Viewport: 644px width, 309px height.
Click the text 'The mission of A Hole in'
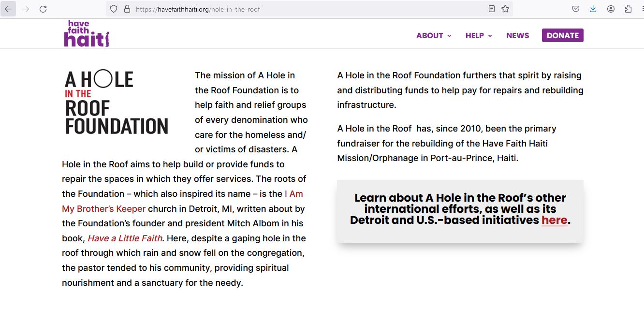[x=245, y=75]
